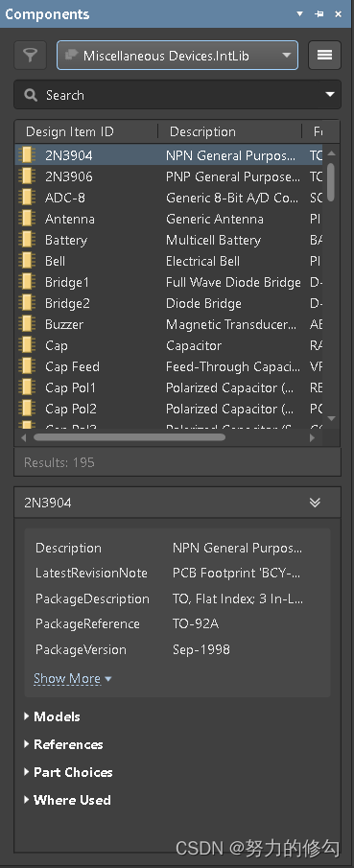Select the 2N3906 component icon
The height and width of the screenshot is (868, 354).
[x=27, y=176]
